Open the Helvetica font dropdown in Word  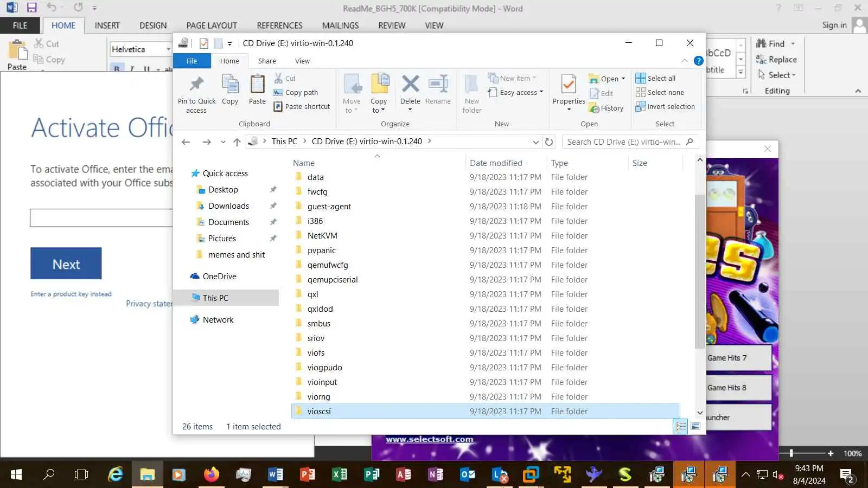coord(168,49)
